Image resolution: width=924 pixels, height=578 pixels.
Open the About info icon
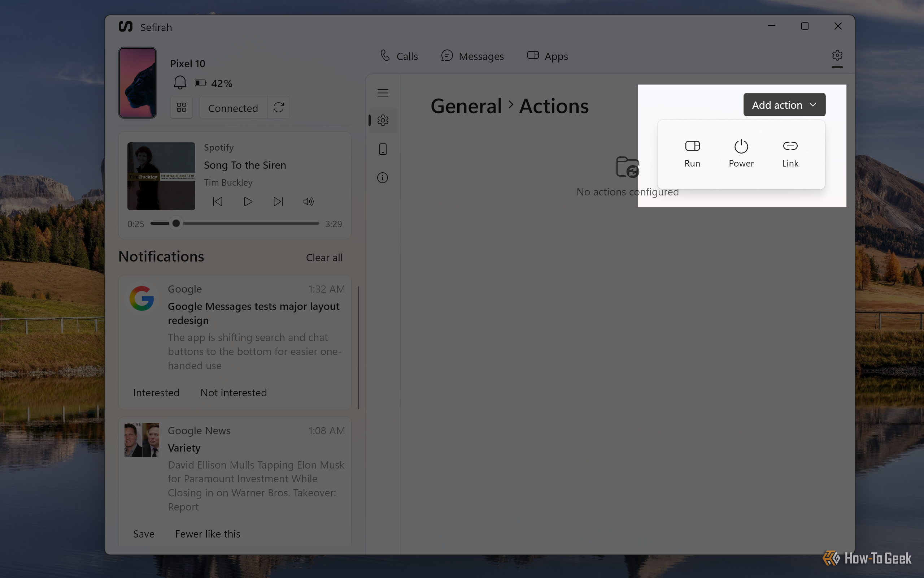pyautogui.click(x=383, y=178)
